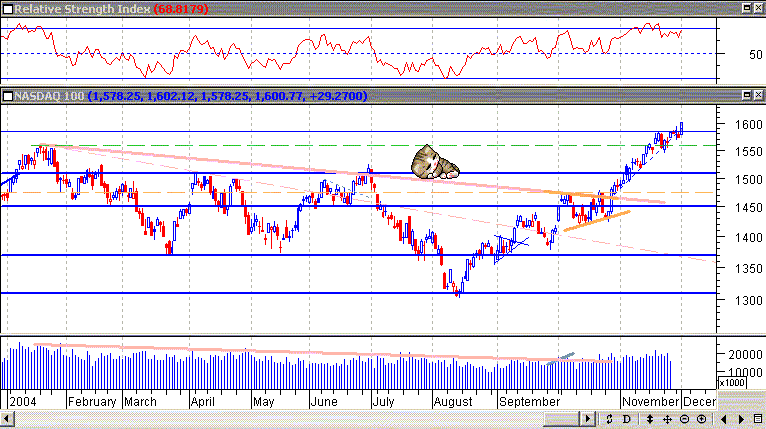This screenshot has height=429, width=766.
Task: Select the short orange rising trendline in October
Action: 597,221
